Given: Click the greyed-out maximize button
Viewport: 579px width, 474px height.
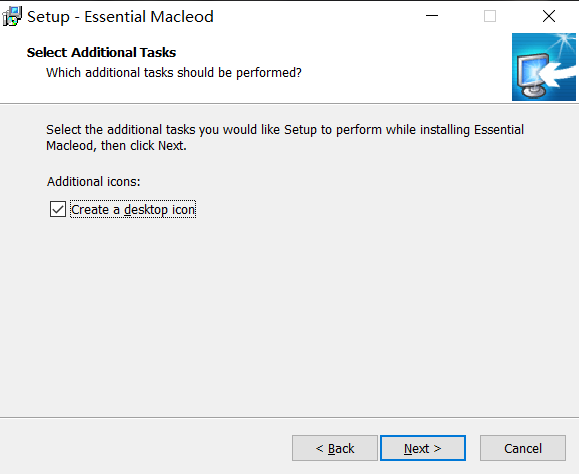Looking at the screenshot, I should [490, 16].
